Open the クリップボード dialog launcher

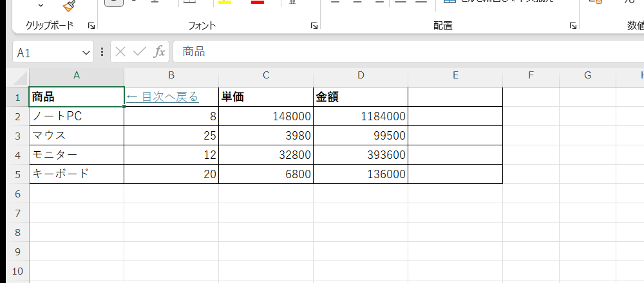tap(91, 26)
